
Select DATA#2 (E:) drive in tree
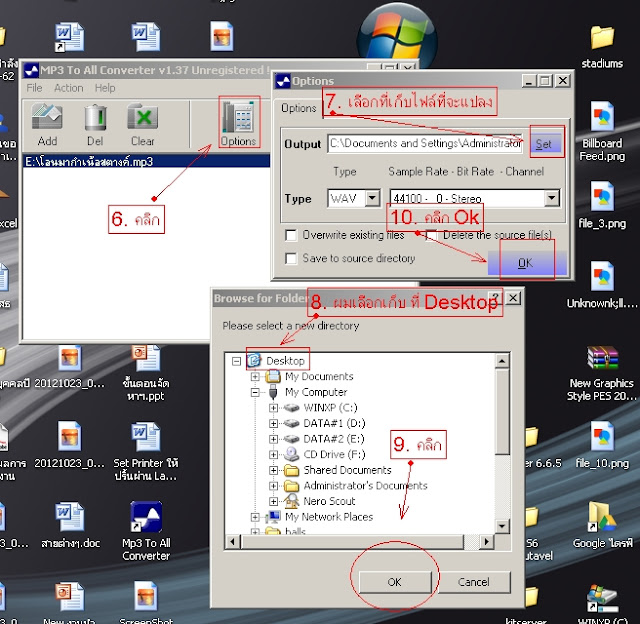(x=334, y=439)
